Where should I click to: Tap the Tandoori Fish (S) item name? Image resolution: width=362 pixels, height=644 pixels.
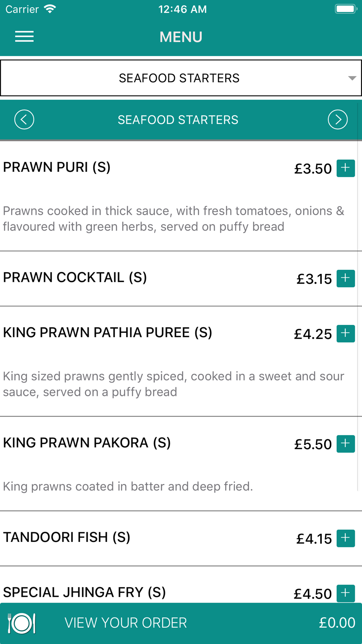(x=67, y=537)
